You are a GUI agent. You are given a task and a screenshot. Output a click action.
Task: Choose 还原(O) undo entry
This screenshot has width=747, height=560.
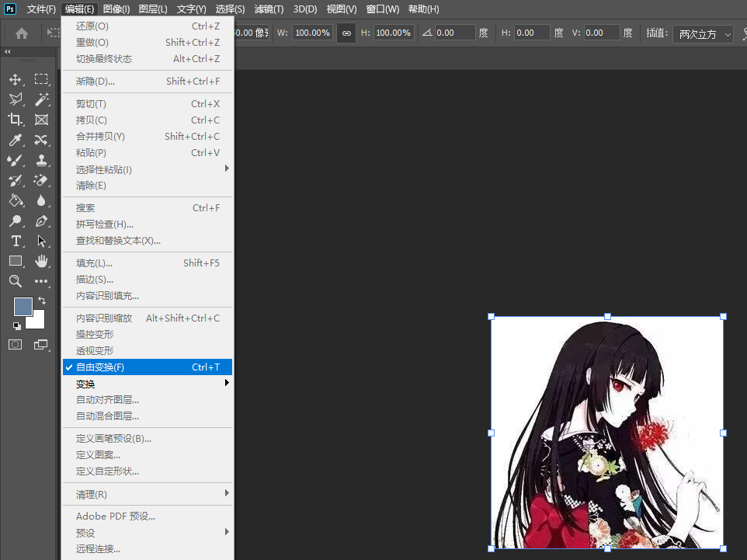(x=148, y=26)
